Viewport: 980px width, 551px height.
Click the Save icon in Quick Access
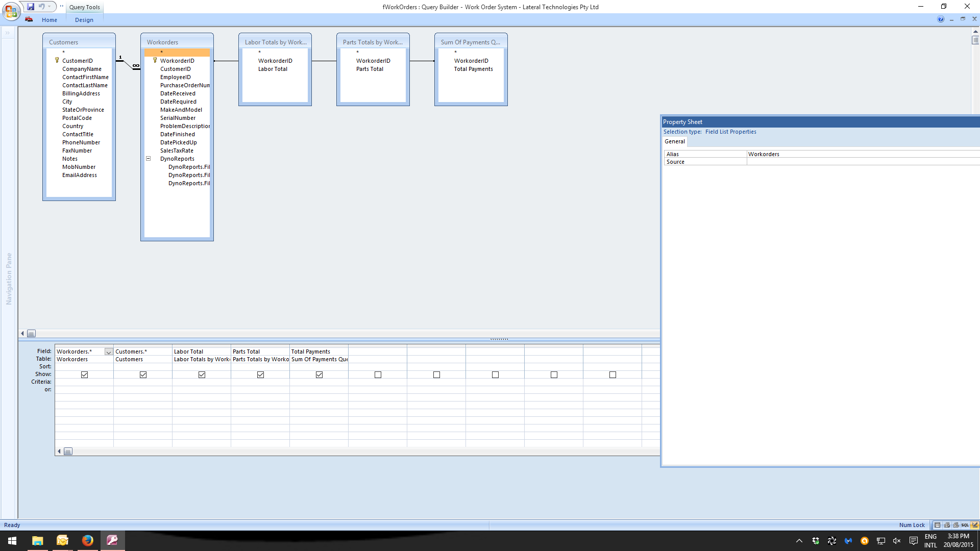coord(31,7)
